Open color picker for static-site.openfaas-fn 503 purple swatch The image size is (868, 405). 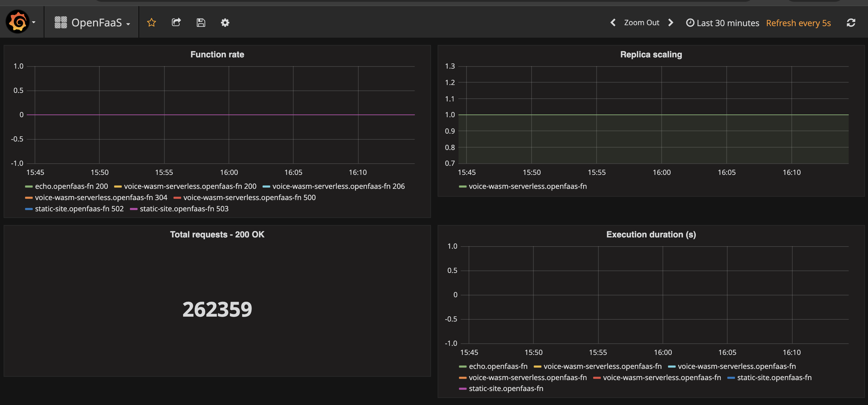[x=134, y=209]
